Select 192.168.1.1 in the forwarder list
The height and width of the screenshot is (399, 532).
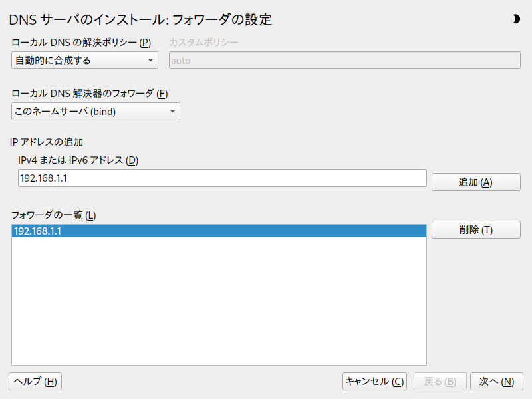pos(219,231)
